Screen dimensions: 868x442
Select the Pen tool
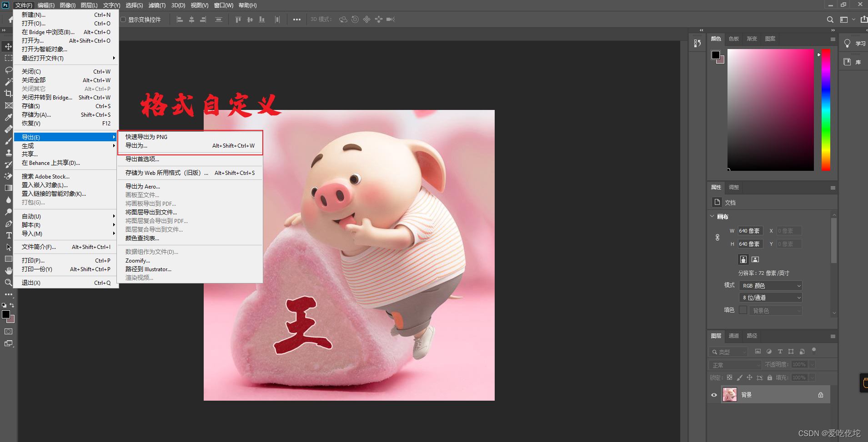8,223
